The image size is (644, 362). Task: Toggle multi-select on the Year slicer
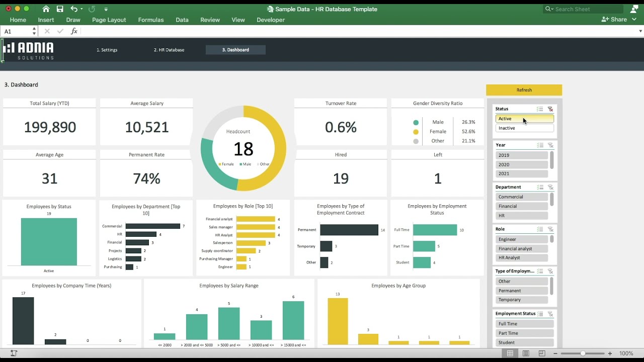540,145
